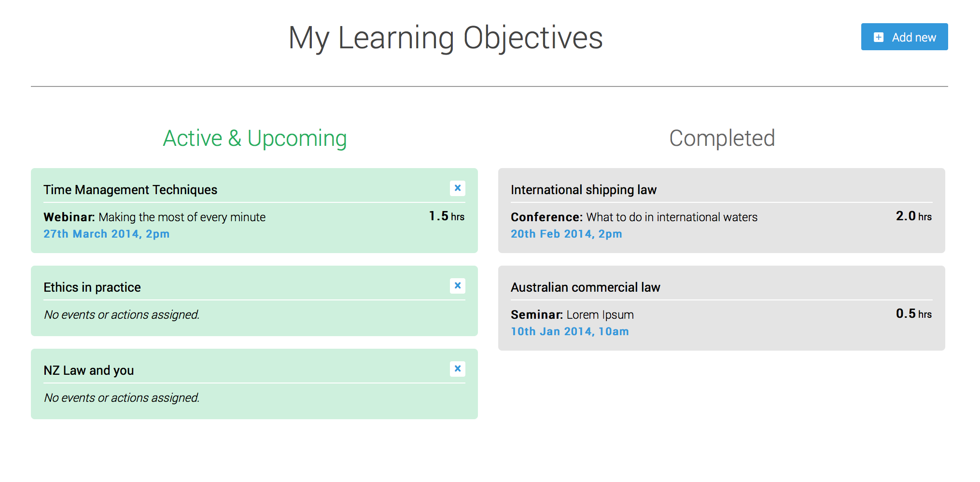This screenshot has height=482, width=980.
Task: Click the Add new button
Action: pos(904,37)
